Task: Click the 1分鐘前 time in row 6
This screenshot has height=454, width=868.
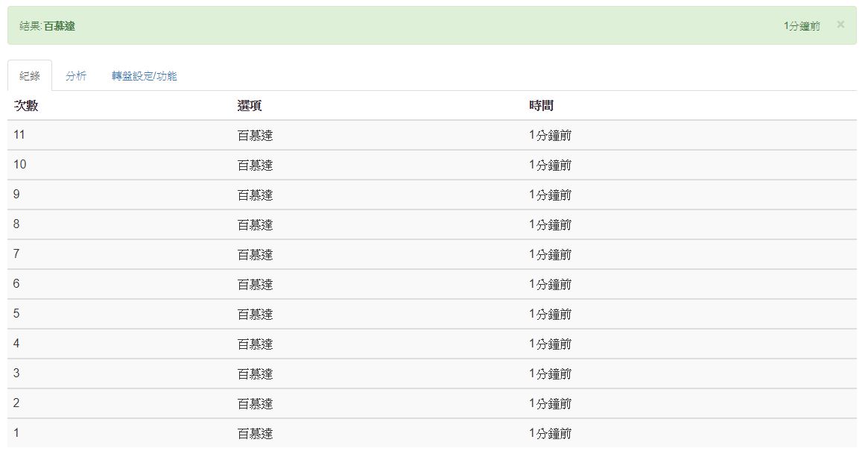Action: pos(551,285)
